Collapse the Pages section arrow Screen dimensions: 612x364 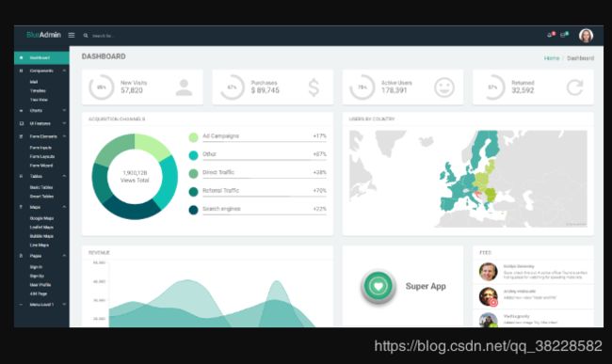pos(64,256)
